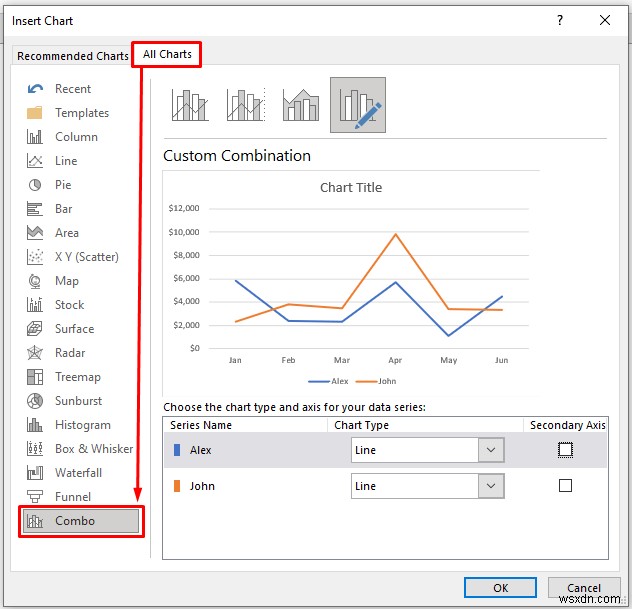
Task: Click the Alex legend entry in preview
Action: [x=328, y=381]
